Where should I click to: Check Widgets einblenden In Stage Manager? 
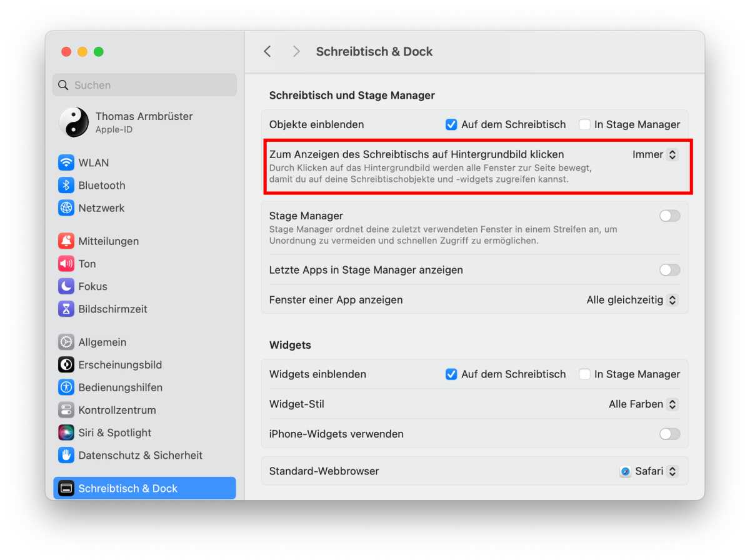(584, 374)
